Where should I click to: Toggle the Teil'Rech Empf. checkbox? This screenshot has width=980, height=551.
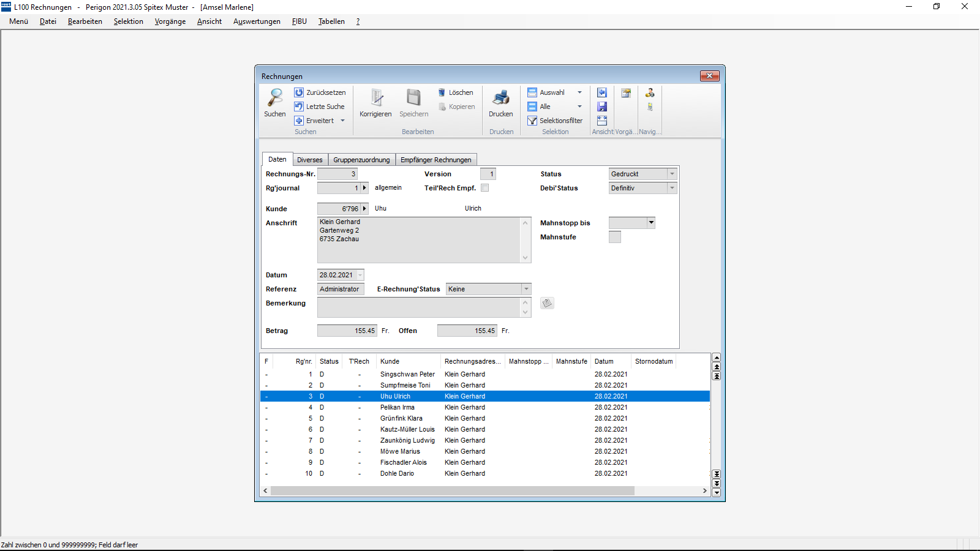tap(485, 188)
